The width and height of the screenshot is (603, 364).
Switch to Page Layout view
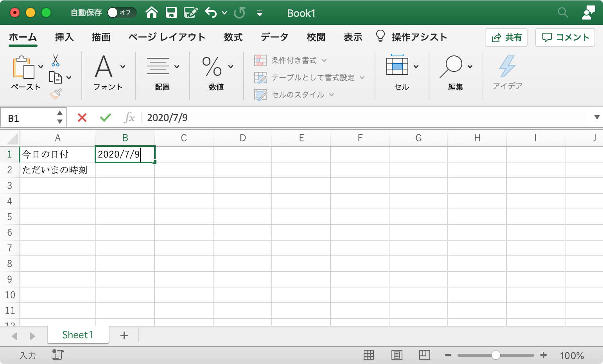397,355
